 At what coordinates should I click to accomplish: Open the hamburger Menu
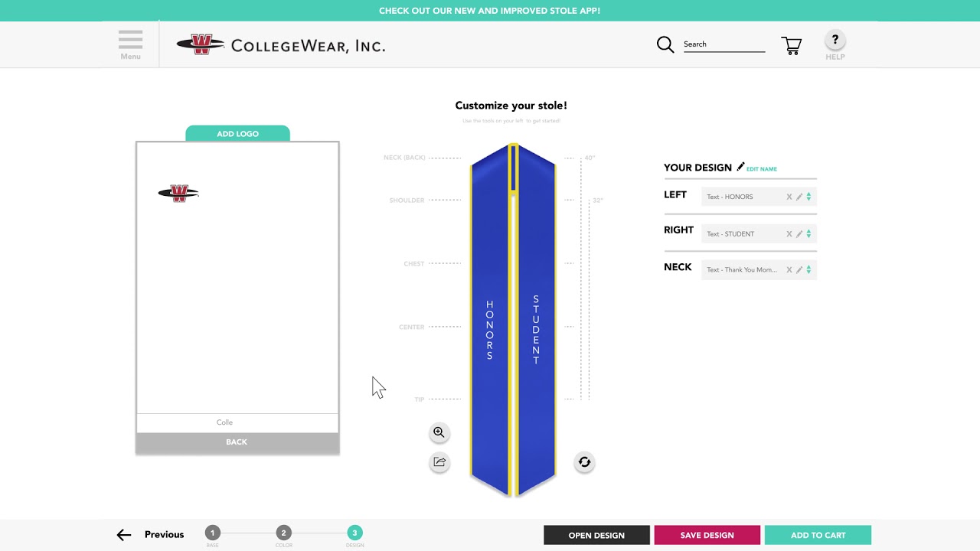130,44
